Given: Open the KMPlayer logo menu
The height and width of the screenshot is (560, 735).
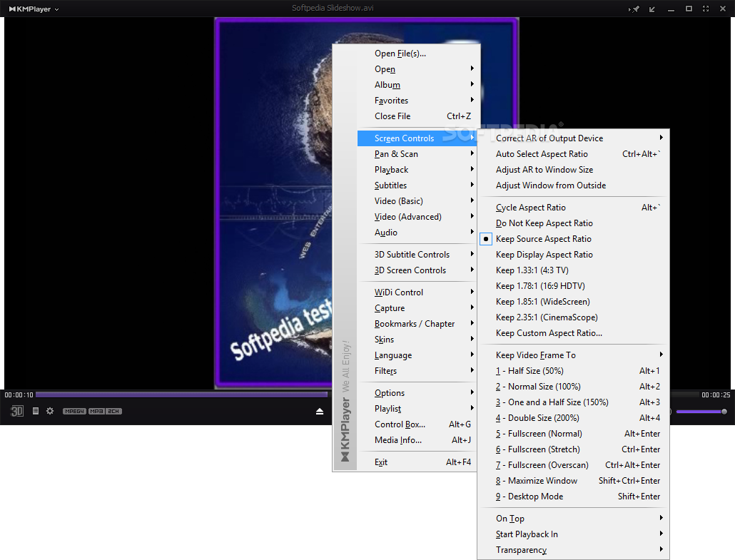Looking at the screenshot, I should [34, 9].
